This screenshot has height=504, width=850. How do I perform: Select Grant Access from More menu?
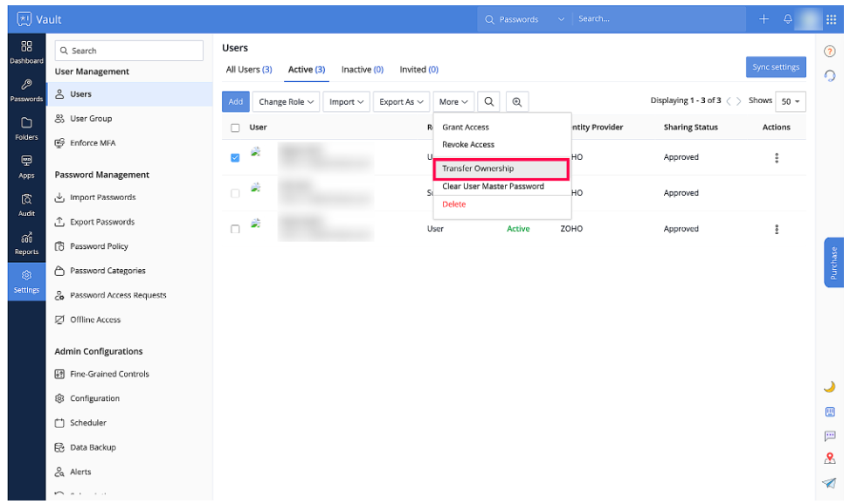pyautogui.click(x=465, y=127)
